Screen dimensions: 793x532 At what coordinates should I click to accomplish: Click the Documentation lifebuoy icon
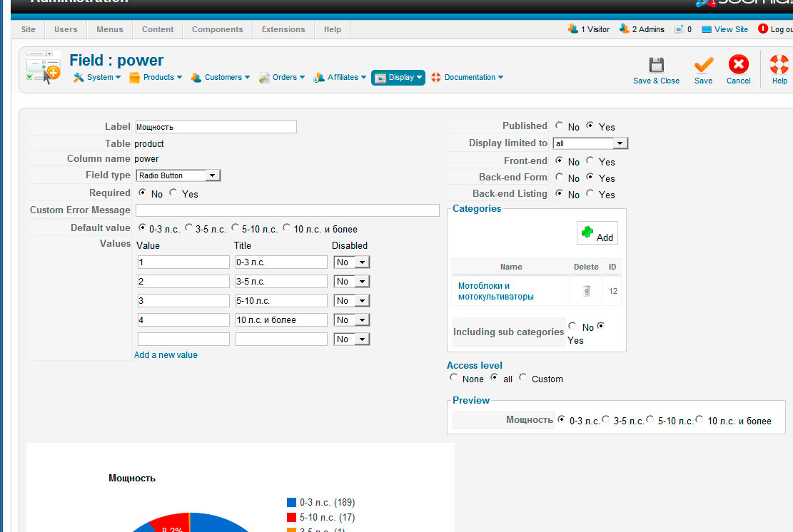[436, 77]
